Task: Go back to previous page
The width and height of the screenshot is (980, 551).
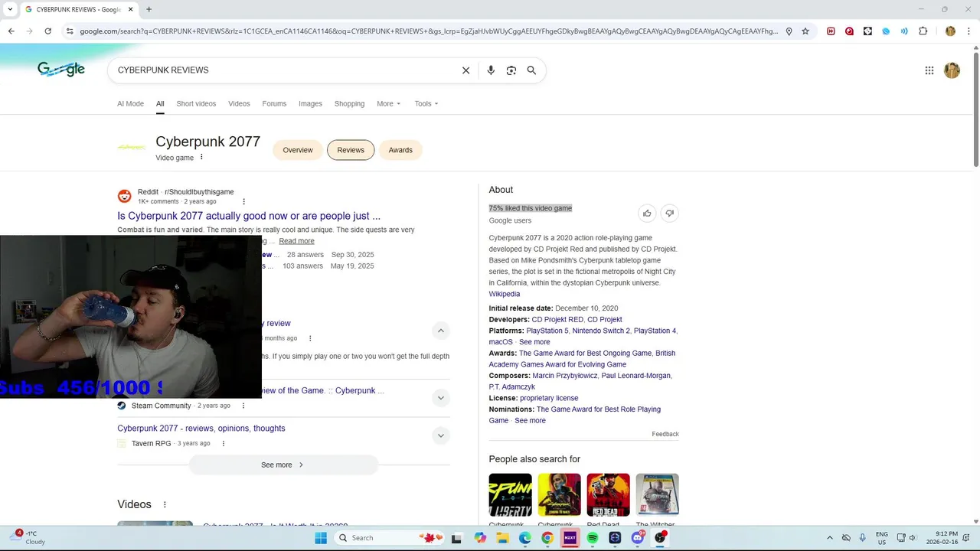Action: coord(11,31)
